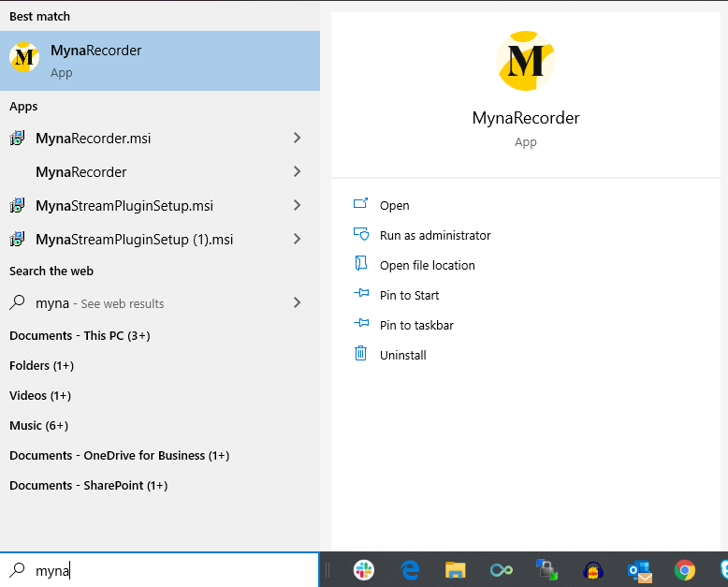Screen dimensions: 728x587
Task: Click the Pin to Start pin icon
Action: tap(361, 293)
